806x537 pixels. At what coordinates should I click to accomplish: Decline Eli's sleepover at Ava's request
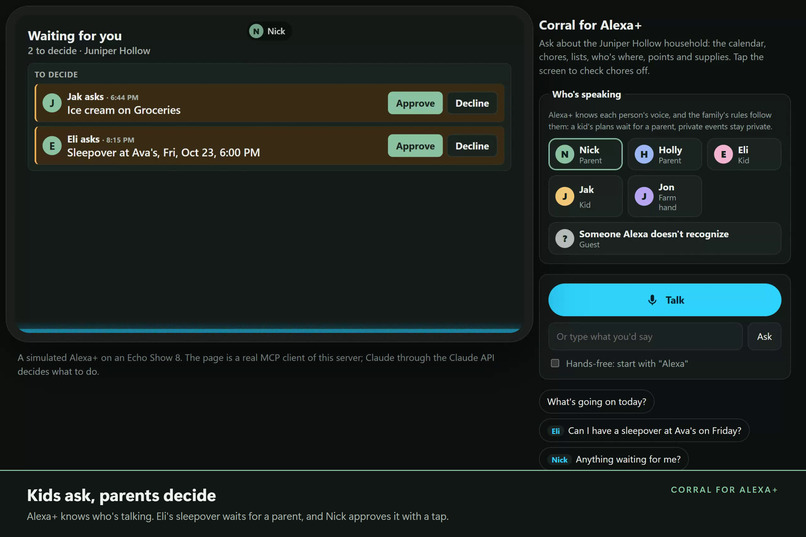point(472,146)
